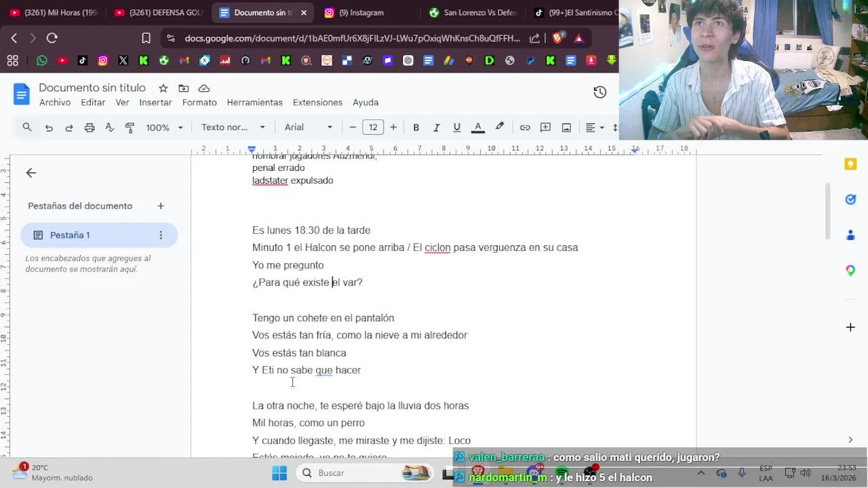Open the Insertar menu
Viewport: 868px width, 488px height.
[155, 102]
